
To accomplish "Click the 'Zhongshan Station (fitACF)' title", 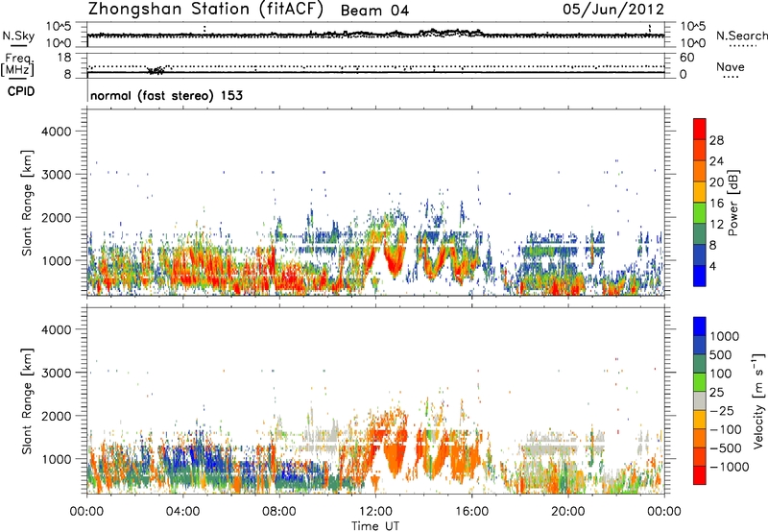I will click(x=205, y=9).
